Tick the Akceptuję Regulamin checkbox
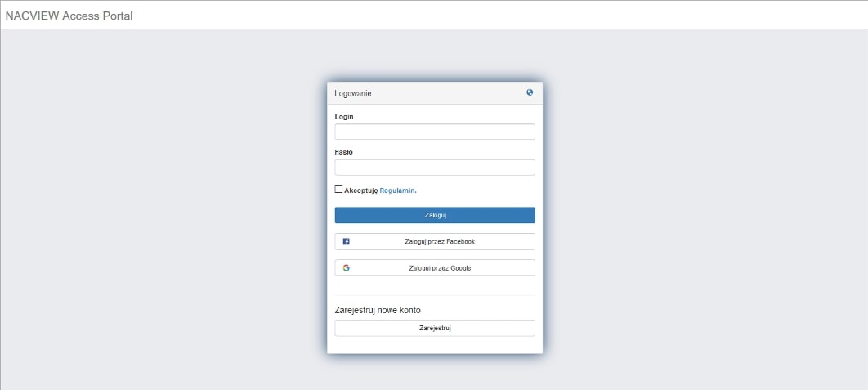868x390 pixels. (339, 189)
